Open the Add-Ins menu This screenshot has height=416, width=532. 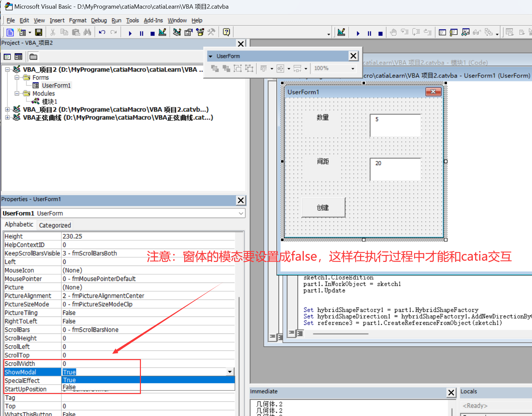(x=153, y=20)
